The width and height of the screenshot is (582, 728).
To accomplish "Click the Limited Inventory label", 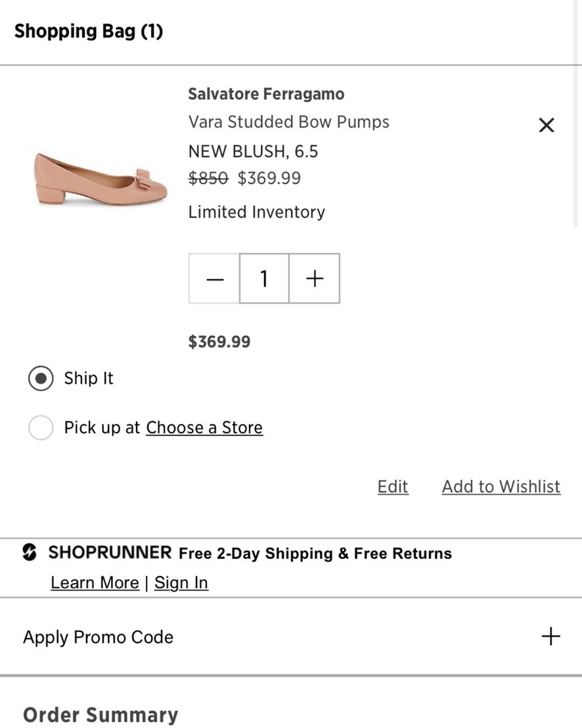I will (256, 212).
